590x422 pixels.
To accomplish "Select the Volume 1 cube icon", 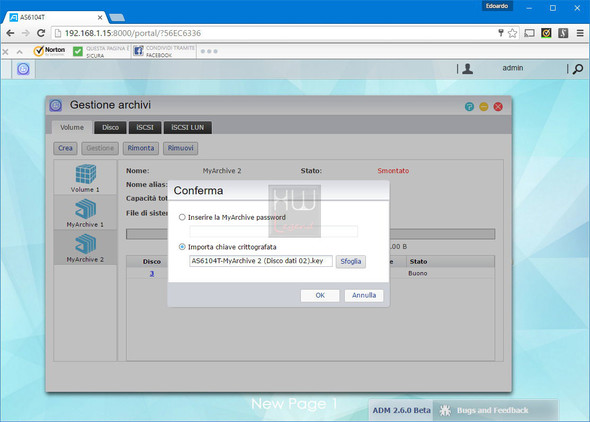I will click(x=86, y=174).
